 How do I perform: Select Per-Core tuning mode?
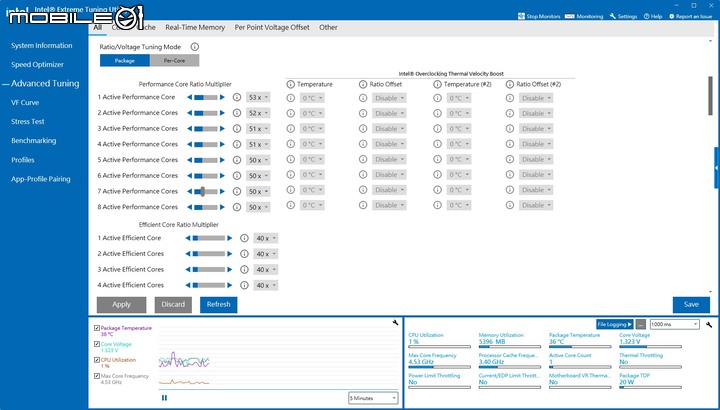174,61
